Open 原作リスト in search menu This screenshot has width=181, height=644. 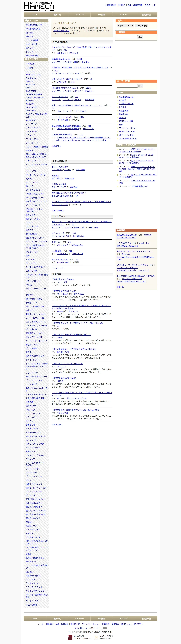[x=31, y=48]
